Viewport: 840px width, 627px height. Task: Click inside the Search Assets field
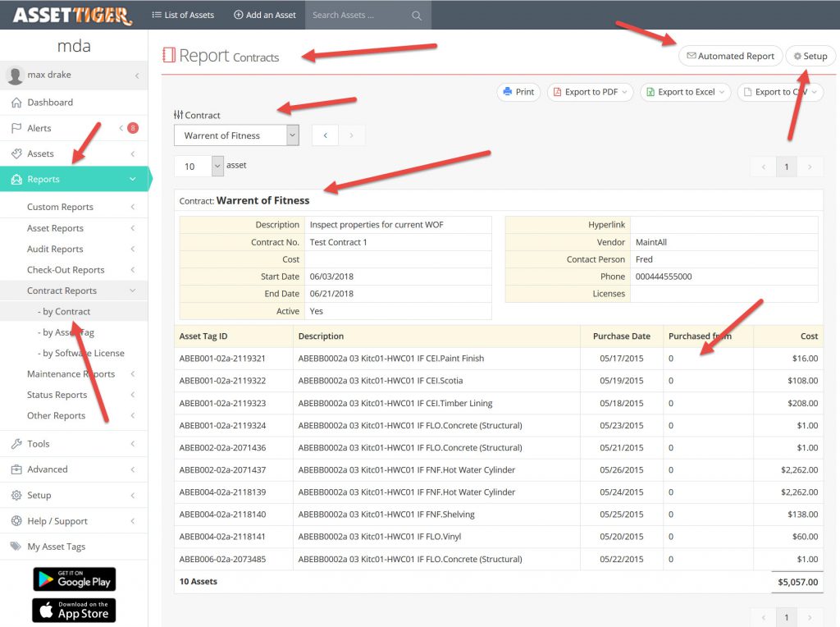357,15
